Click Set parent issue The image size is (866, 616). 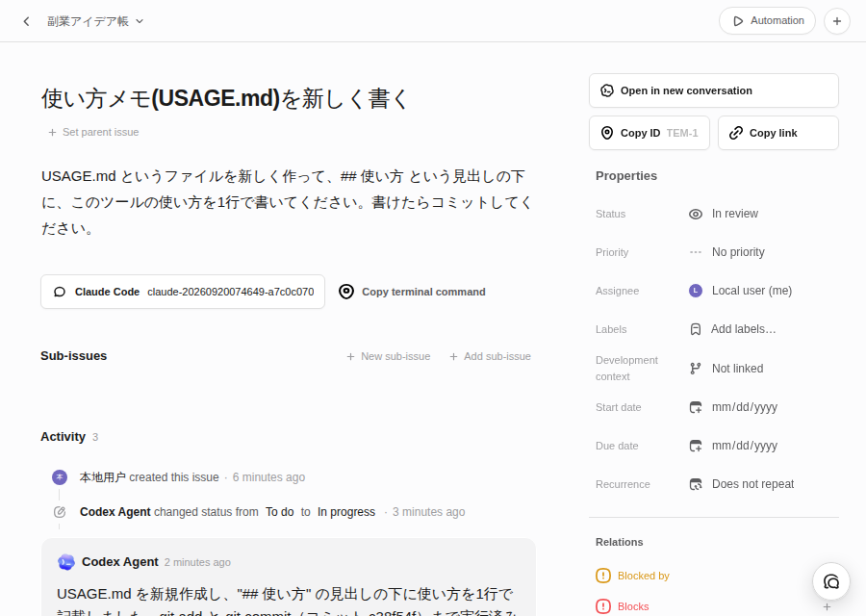click(x=93, y=132)
